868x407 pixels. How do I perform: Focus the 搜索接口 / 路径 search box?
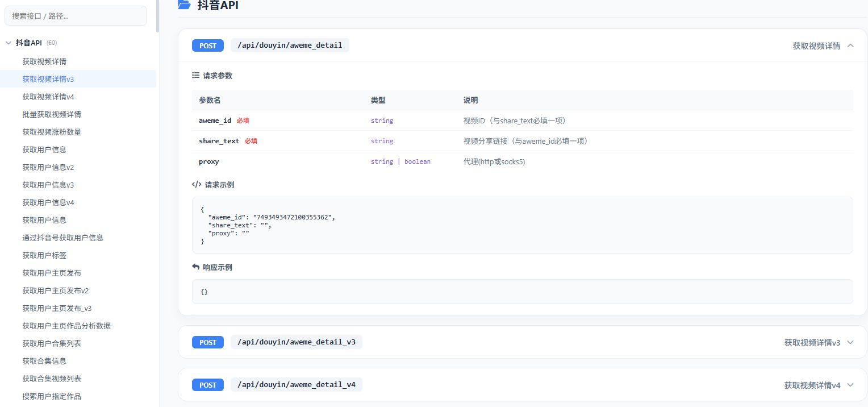point(76,16)
